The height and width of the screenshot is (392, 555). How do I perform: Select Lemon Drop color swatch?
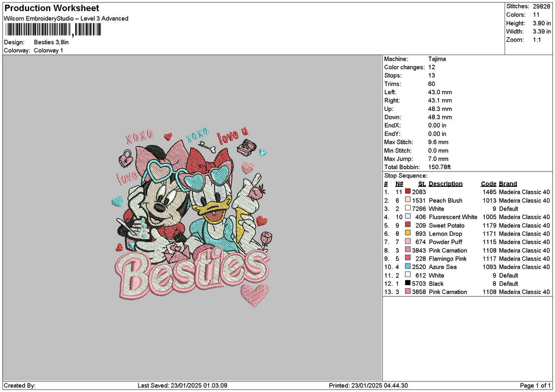point(407,233)
